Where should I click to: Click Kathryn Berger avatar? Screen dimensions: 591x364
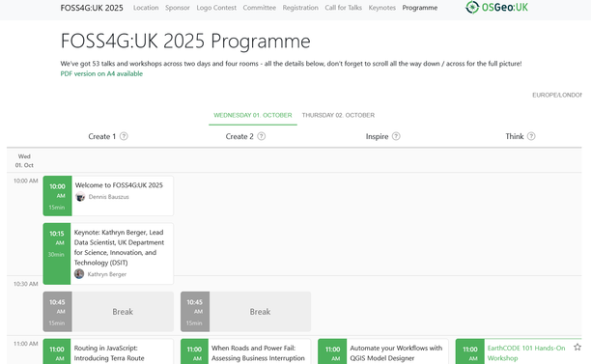click(79, 274)
